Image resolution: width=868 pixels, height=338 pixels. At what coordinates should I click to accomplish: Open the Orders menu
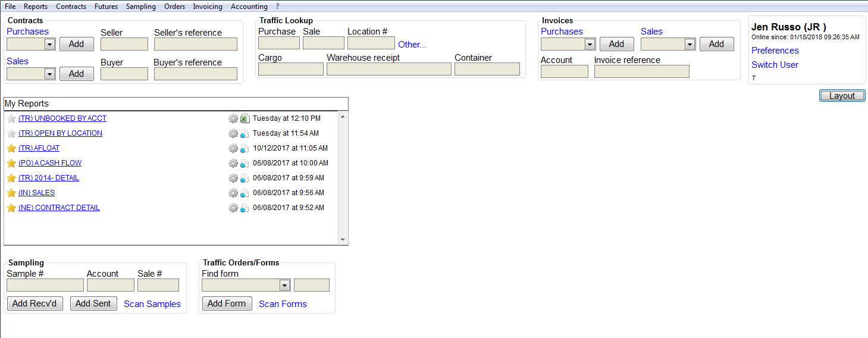click(x=174, y=7)
